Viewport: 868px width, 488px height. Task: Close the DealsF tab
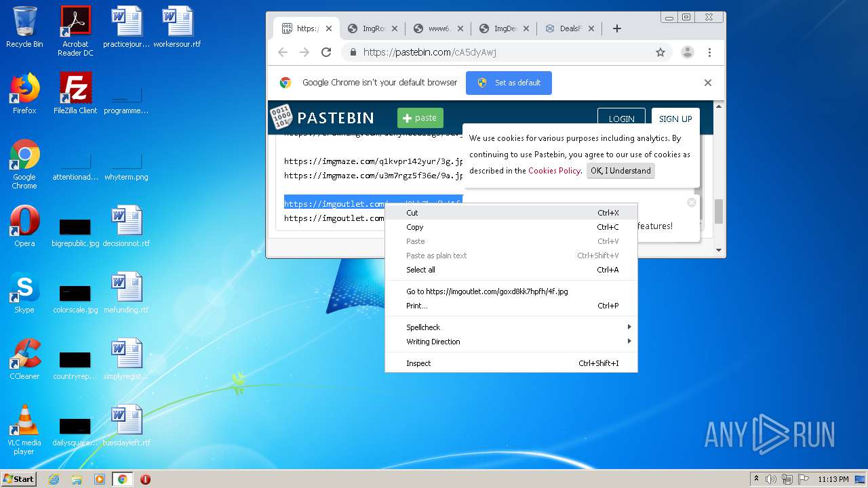pos(591,28)
